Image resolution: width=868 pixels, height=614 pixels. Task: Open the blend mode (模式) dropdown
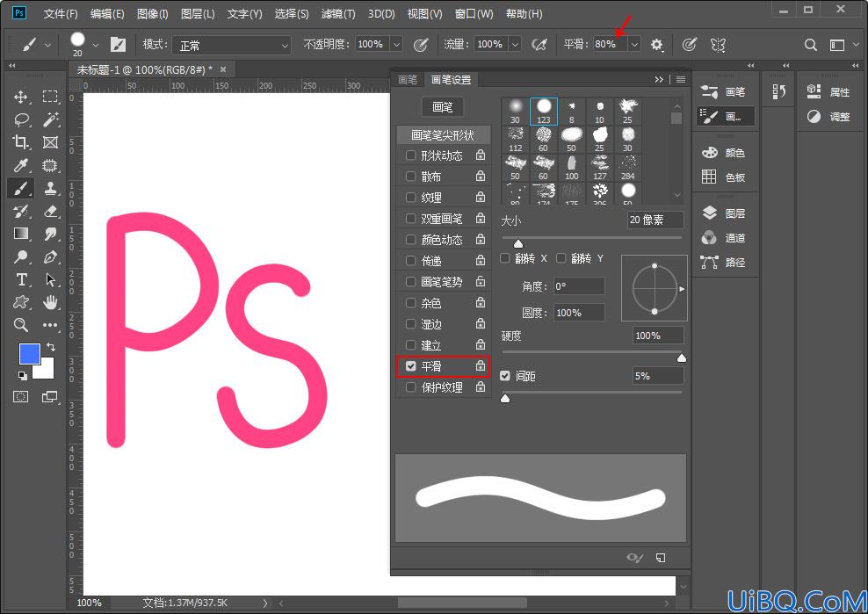(x=231, y=45)
